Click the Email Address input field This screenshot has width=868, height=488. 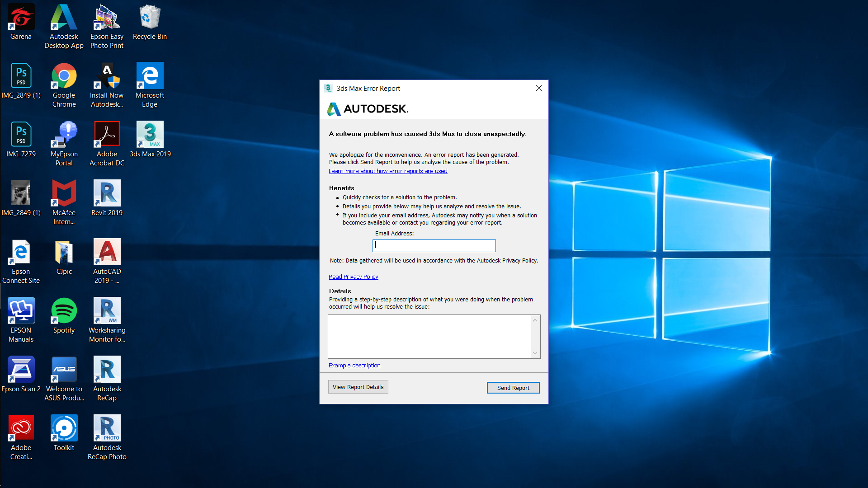(x=434, y=245)
